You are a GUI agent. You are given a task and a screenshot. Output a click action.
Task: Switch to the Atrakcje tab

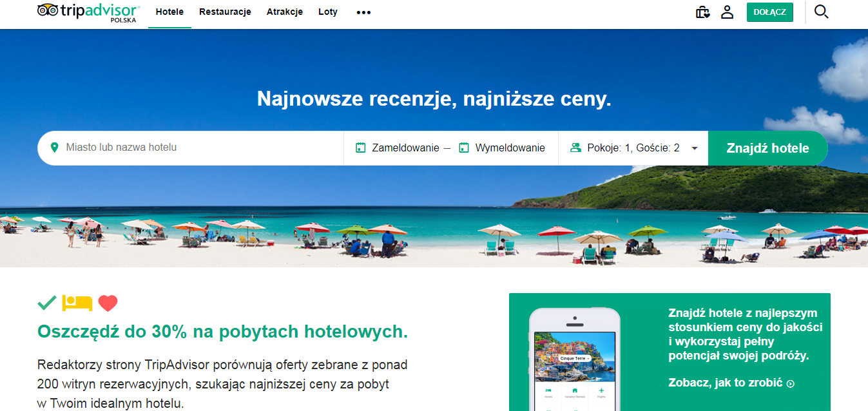[285, 12]
